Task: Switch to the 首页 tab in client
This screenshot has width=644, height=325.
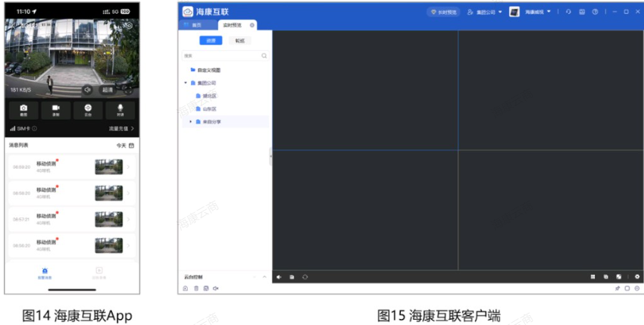Action: pyautogui.click(x=198, y=25)
